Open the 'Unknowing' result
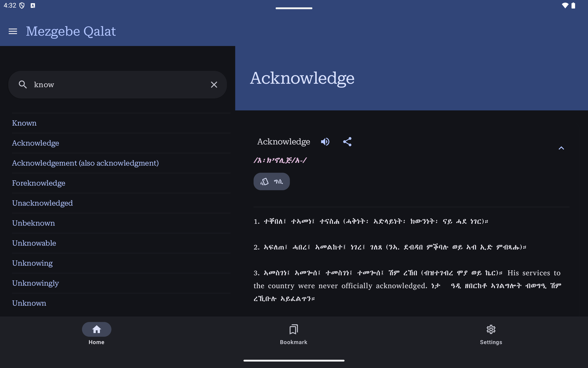 (x=121, y=263)
